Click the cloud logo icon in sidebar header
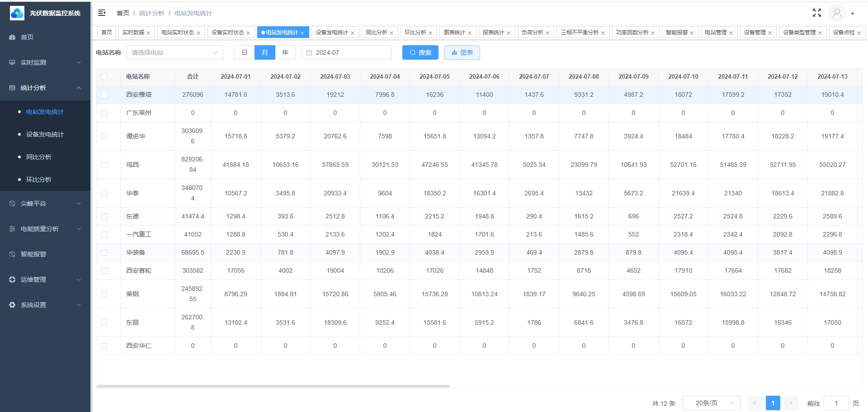Viewport: 868px width, 412px height. [x=17, y=13]
